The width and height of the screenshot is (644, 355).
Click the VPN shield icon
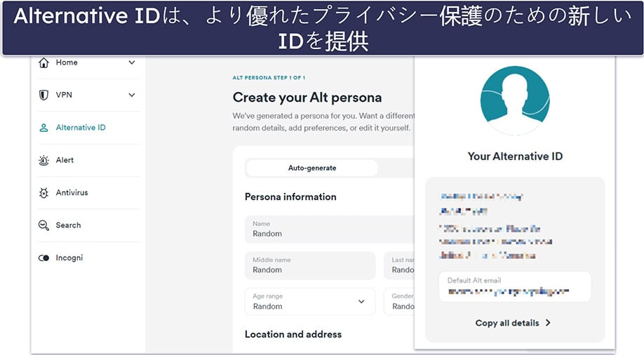click(x=43, y=95)
